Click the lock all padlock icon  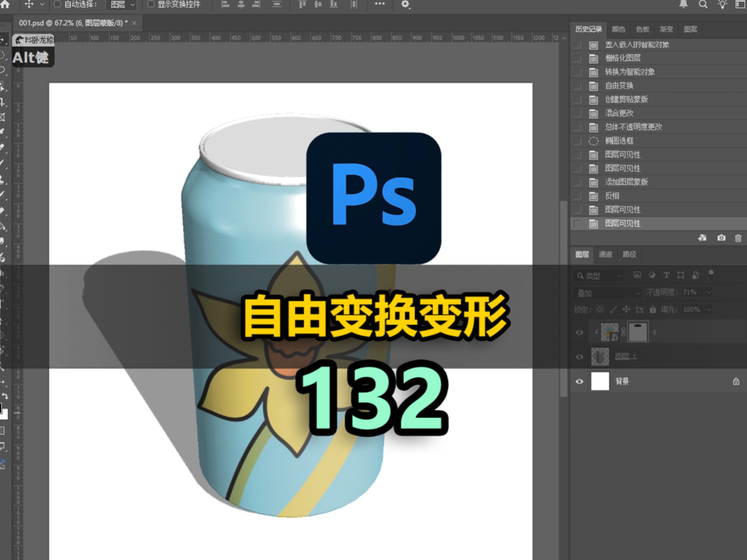coord(653,310)
